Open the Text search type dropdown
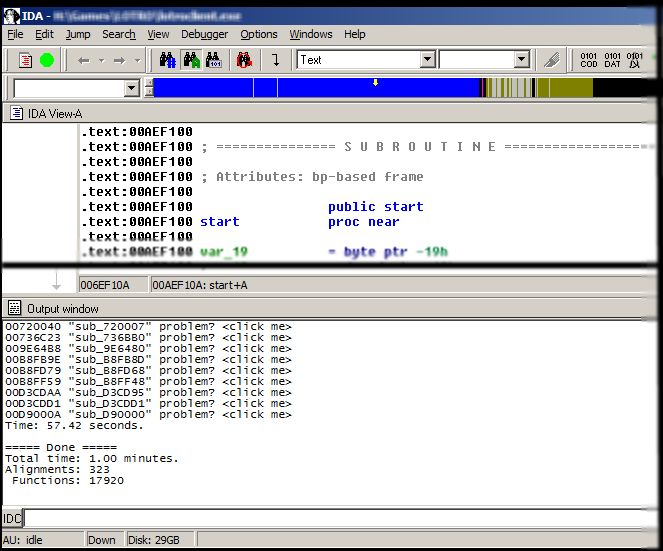The width and height of the screenshot is (663, 551). pos(428,60)
